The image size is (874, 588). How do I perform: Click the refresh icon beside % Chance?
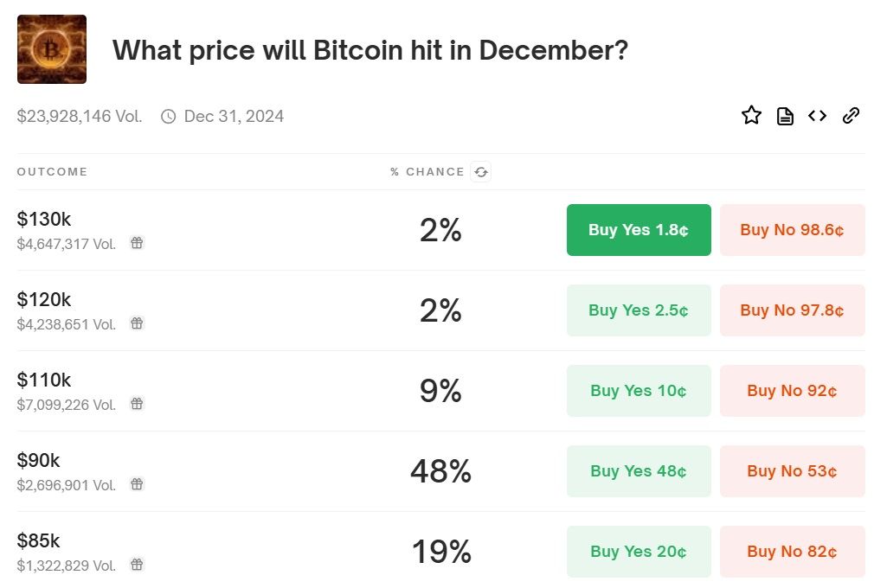point(481,172)
